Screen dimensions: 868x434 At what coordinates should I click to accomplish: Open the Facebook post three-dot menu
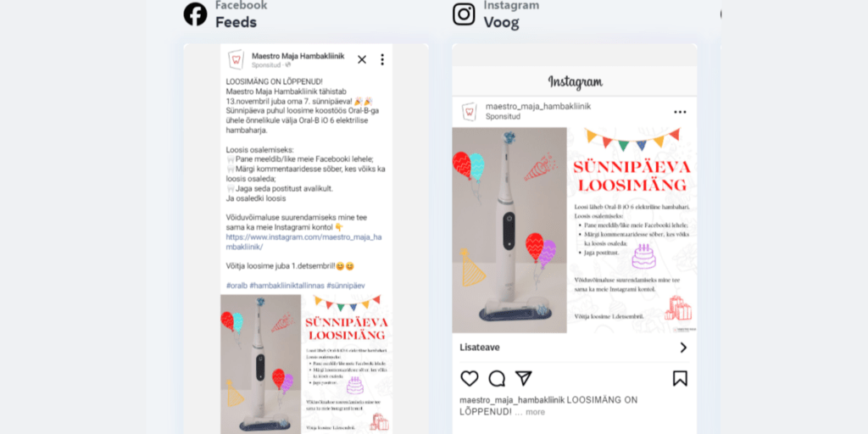coord(382,60)
